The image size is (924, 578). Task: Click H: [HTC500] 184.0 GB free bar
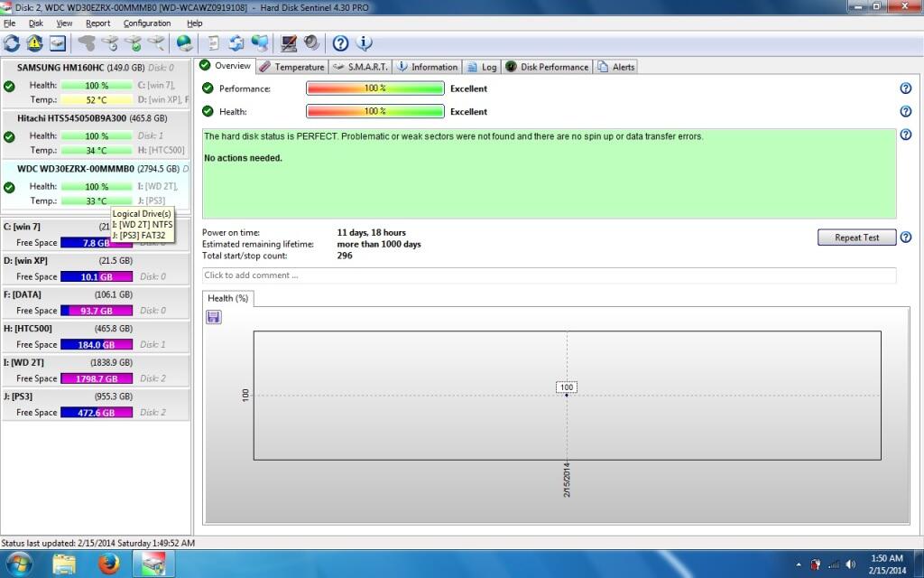[x=97, y=344]
